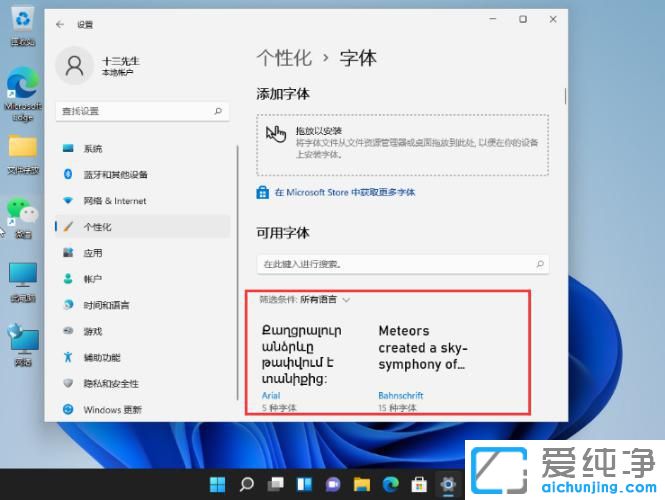Open the Bahnschrift font link

point(401,395)
